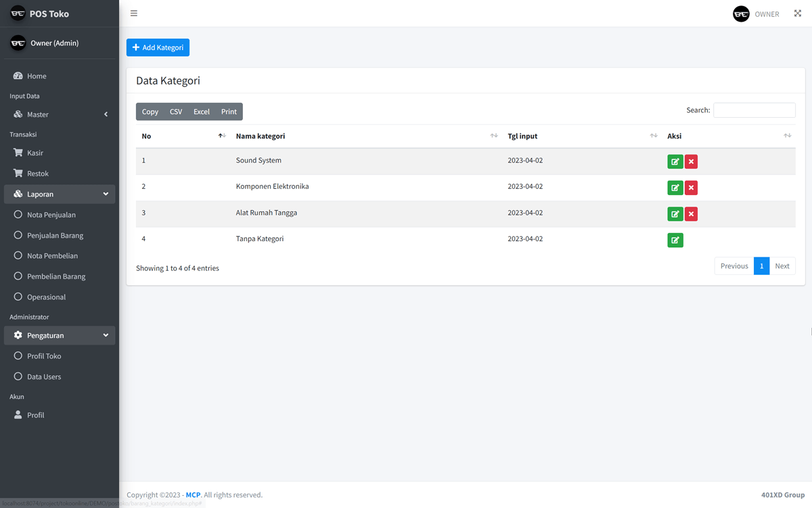This screenshot has width=812, height=508.
Task: Toggle sorting on the Tgl input column
Action: (653, 135)
